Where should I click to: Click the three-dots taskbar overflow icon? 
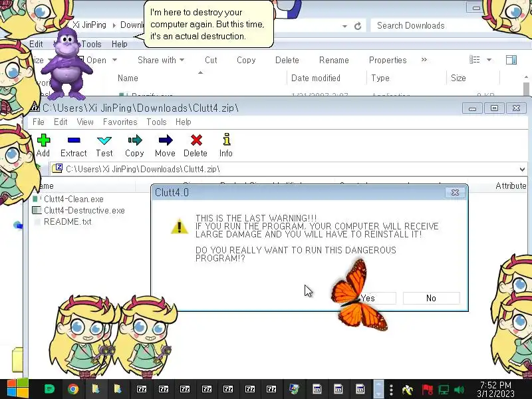[391, 390]
